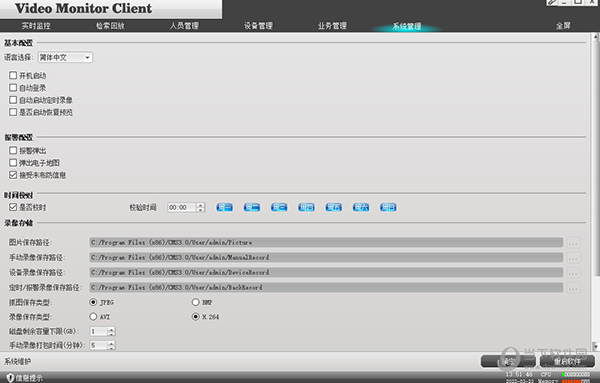Screen dimensions: 600x383
Task: Toggle the 周五 Friday button
Action: click(x=334, y=207)
